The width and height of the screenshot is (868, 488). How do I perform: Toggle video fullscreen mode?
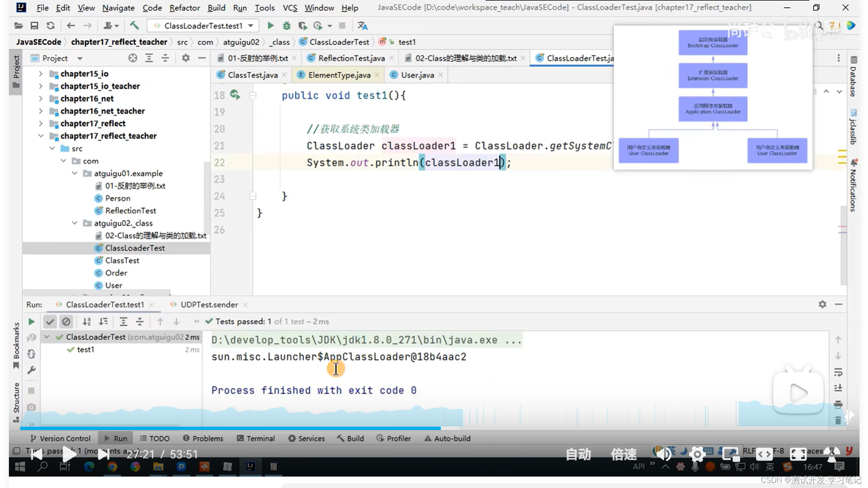click(798, 455)
